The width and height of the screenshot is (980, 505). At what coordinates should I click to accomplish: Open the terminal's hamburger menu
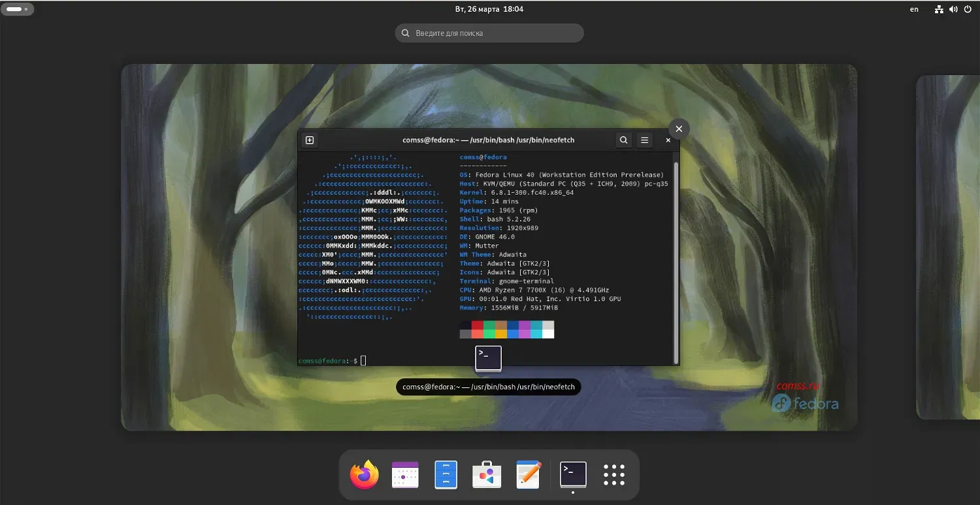[x=644, y=140]
